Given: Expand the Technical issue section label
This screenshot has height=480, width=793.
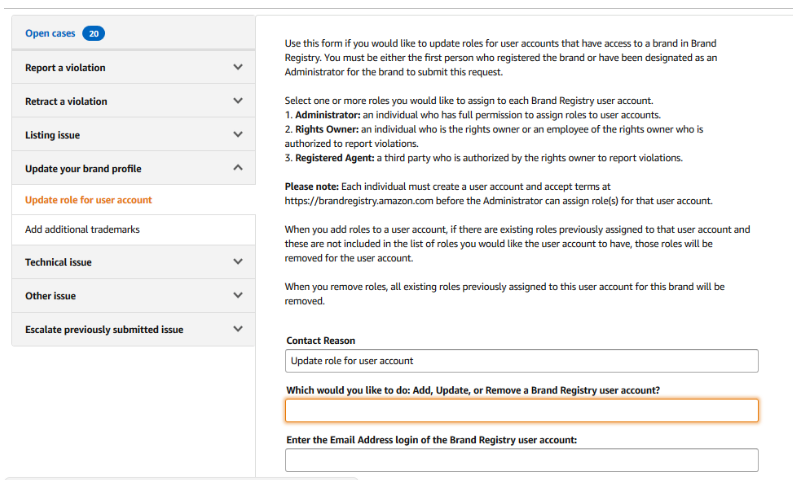Looking at the screenshot, I should [57, 263].
